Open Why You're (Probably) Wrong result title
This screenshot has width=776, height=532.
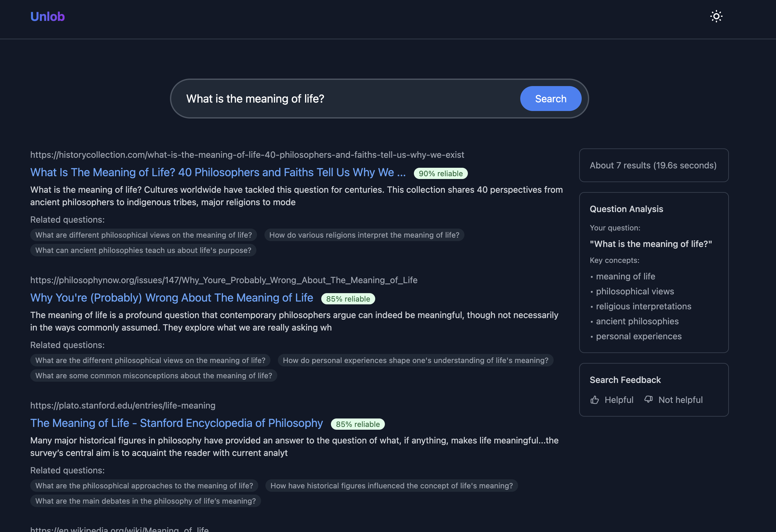(172, 298)
